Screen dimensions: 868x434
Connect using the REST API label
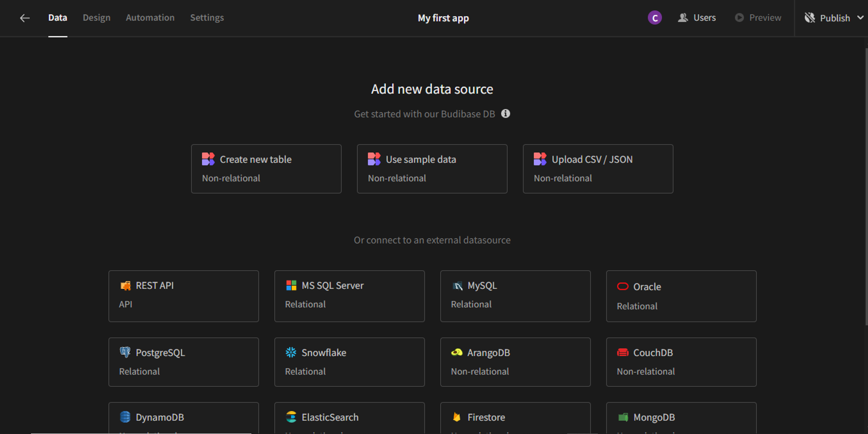[155, 286]
